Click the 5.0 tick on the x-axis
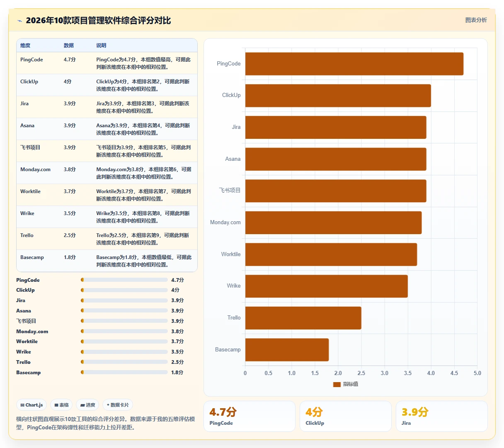504x448 pixels. click(x=477, y=373)
